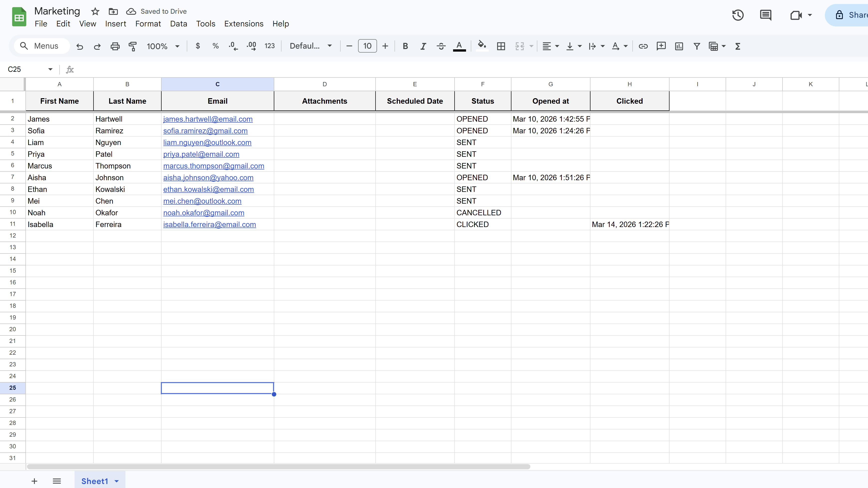Print the spreadsheet
Screen dimensions: 868x488
[115, 46]
